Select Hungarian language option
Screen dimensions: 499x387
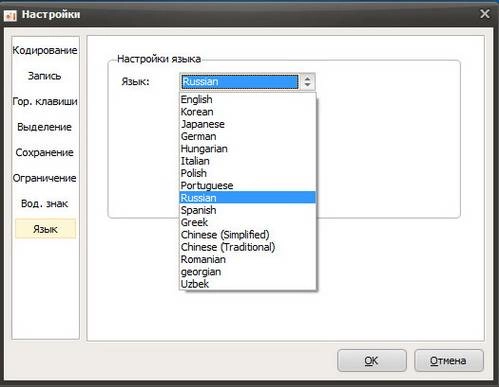[248, 149]
